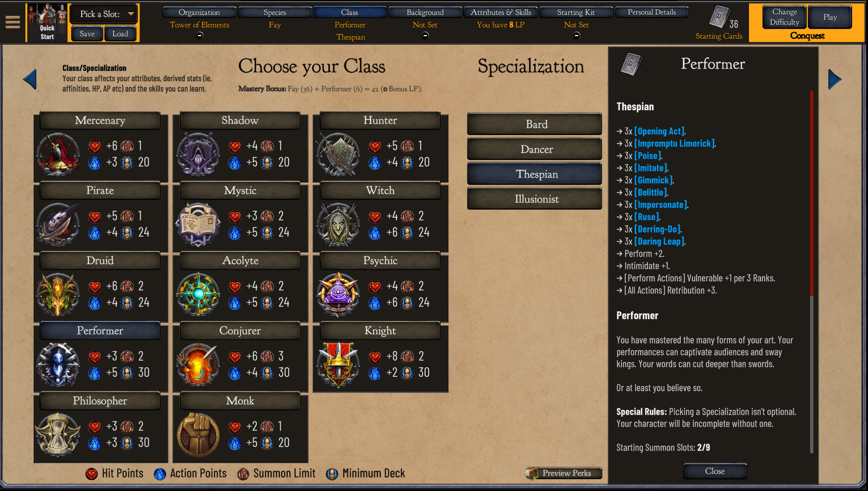
Task: Go to previous page with left arrow
Action: (30, 79)
